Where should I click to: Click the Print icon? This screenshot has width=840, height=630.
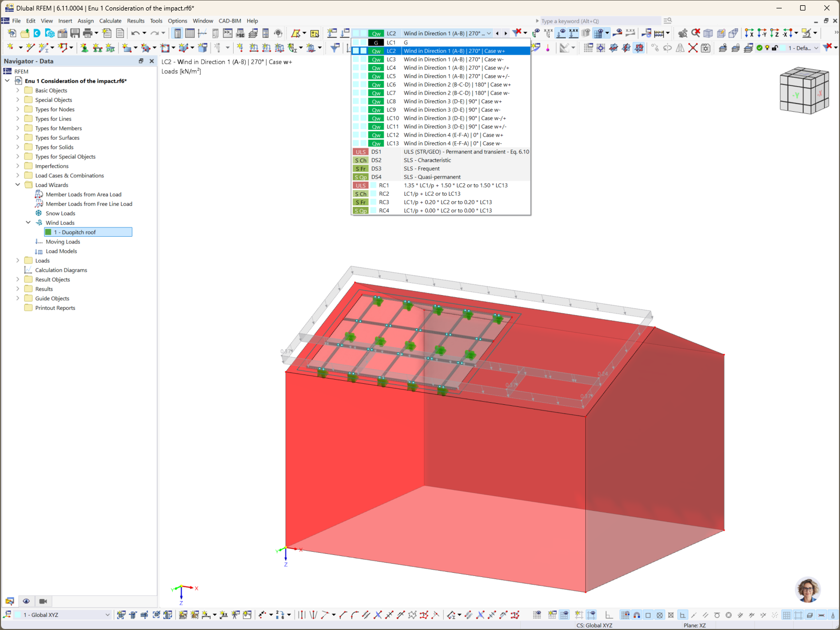click(x=87, y=33)
